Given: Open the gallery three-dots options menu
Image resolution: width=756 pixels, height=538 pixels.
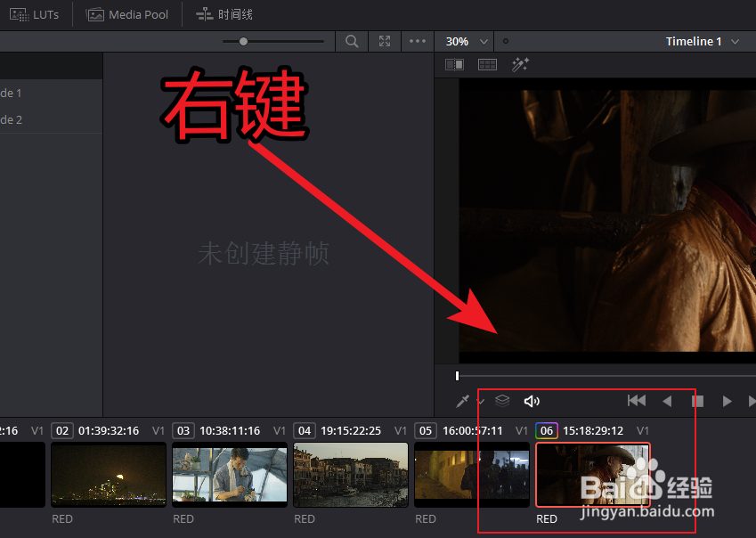Looking at the screenshot, I should tap(418, 42).
